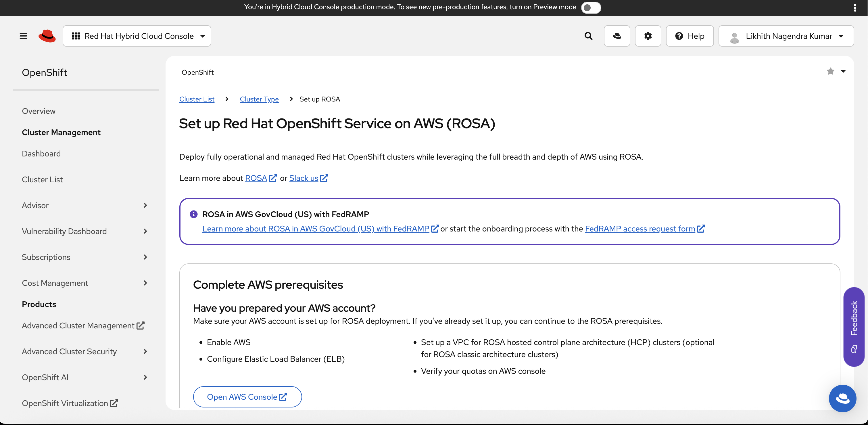Expand the favorites caret beside star

tap(843, 71)
